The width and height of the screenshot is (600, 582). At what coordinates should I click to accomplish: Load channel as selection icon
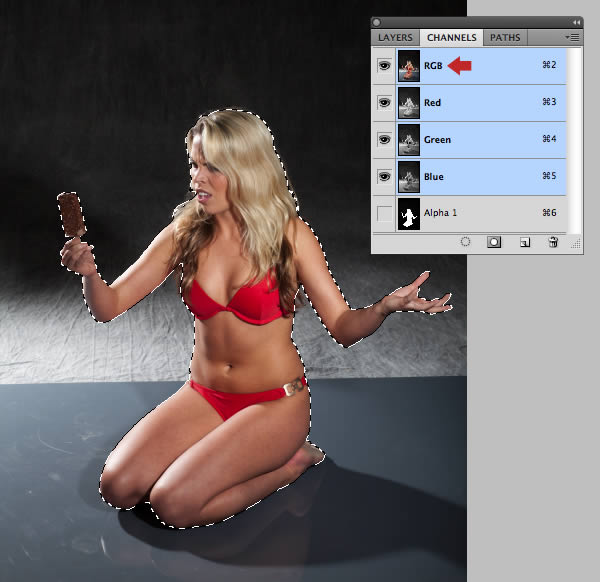(x=465, y=242)
